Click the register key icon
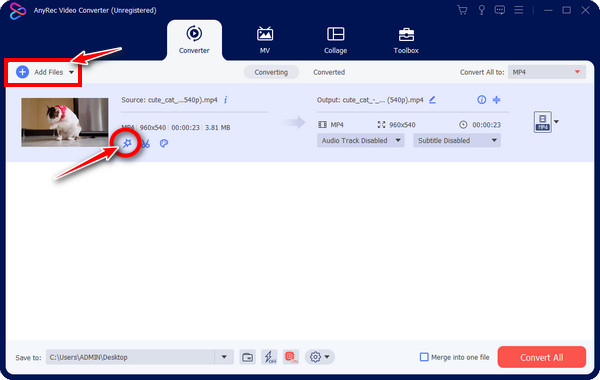 pos(481,10)
